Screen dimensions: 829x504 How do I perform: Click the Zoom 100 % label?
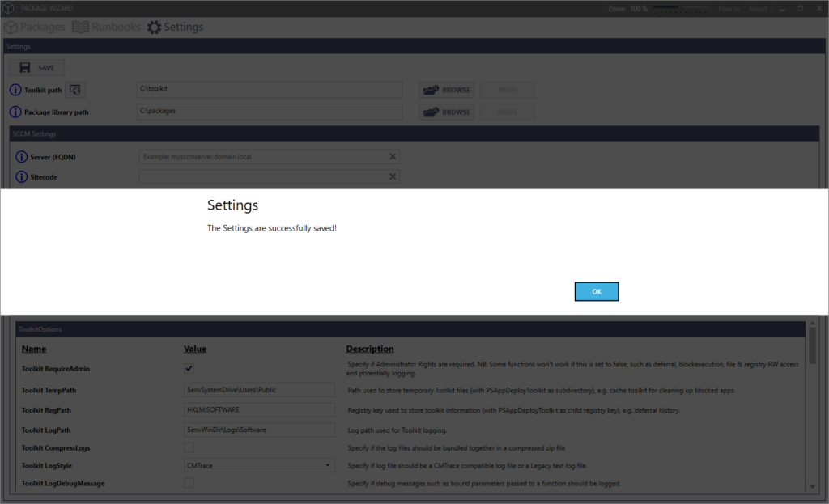coord(627,9)
